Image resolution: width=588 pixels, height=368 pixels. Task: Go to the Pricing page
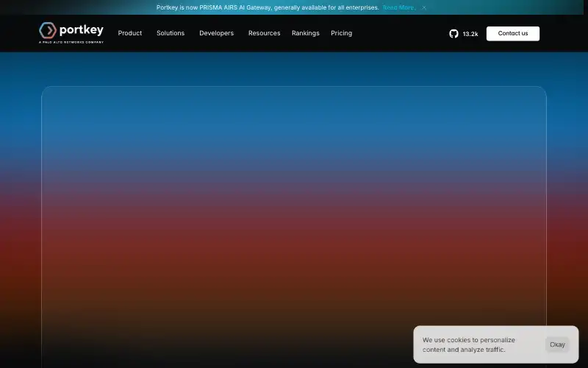341,33
